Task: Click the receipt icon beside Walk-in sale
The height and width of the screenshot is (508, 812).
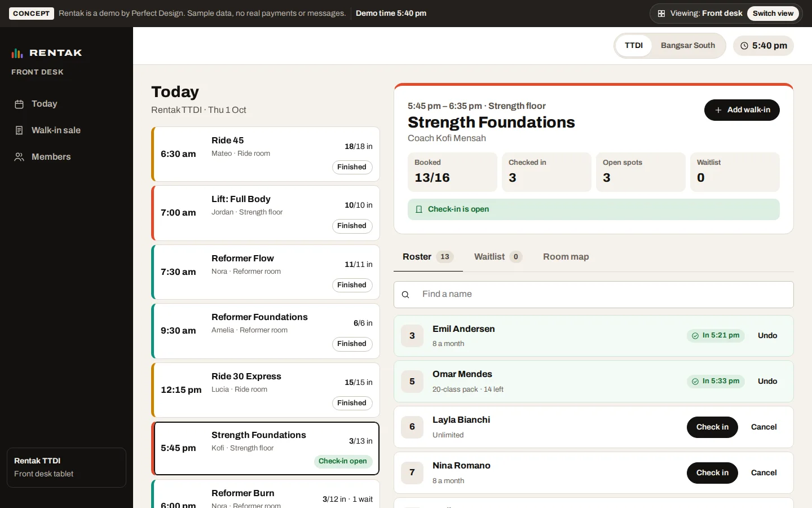Action: [19, 130]
